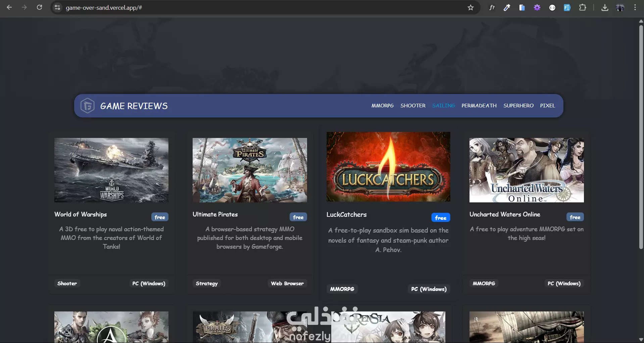Click PC (Windows) tag on Uncharted Waters
Image resolution: width=644 pixels, height=343 pixels.
tap(564, 283)
